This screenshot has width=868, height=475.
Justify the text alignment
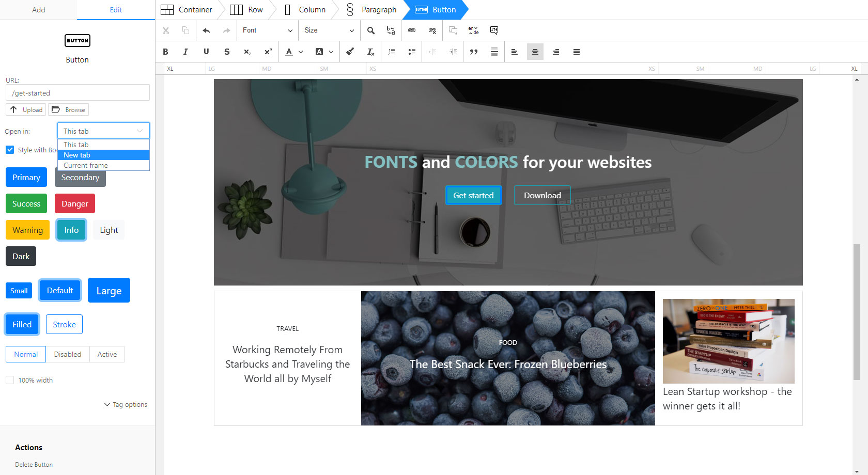point(577,52)
